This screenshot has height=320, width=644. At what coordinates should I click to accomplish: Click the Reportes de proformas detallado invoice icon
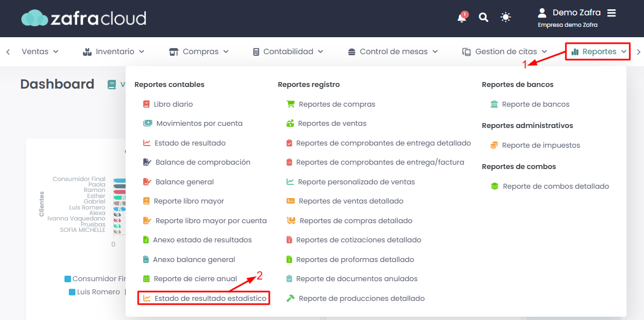pyautogui.click(x=289, y=259)
